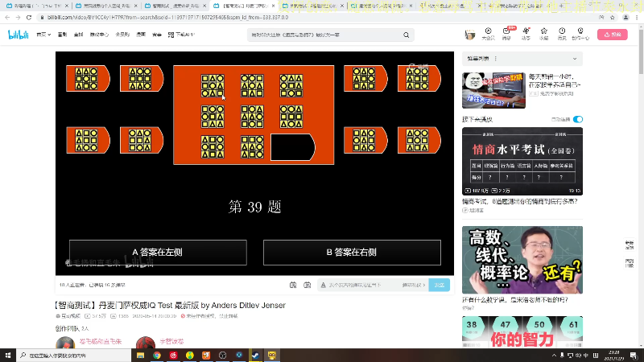The height and width of the screenshot is (362, 644).
Task: Click the 弹幕列表 more options dots
Action: pos(496,59)
